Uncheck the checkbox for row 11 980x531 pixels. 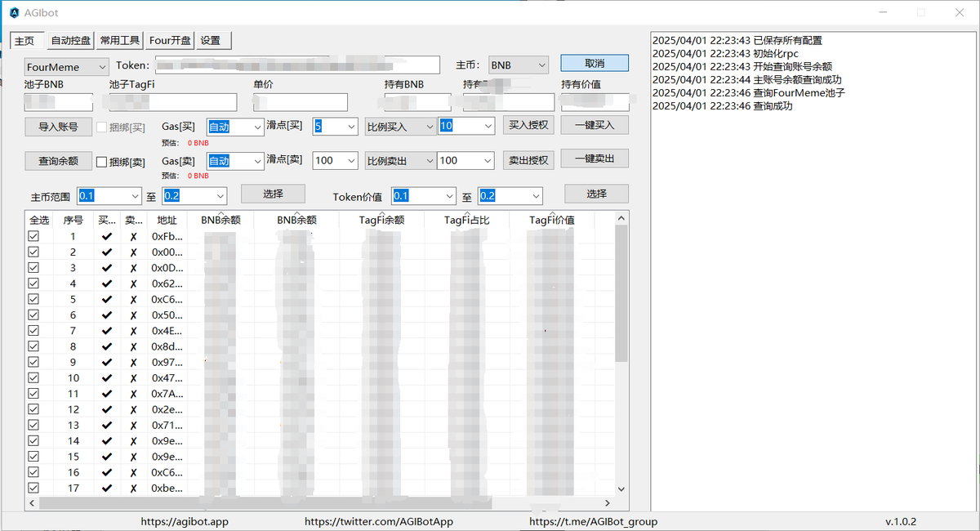[33, 394]
